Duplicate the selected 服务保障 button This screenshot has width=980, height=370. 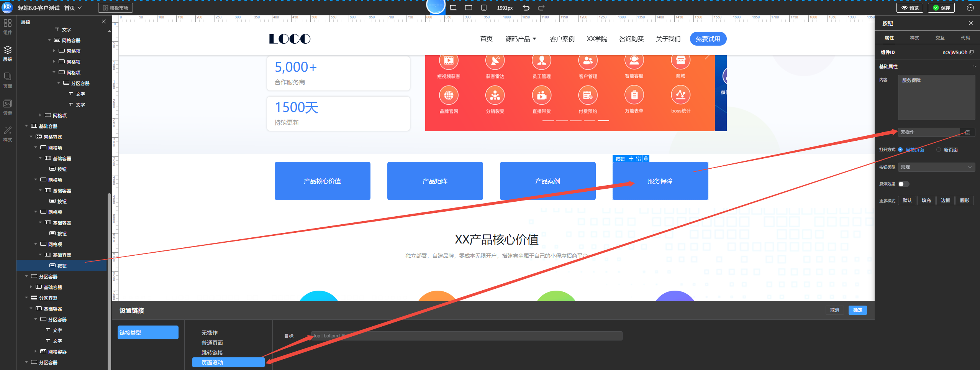click(x=639, y=158)
